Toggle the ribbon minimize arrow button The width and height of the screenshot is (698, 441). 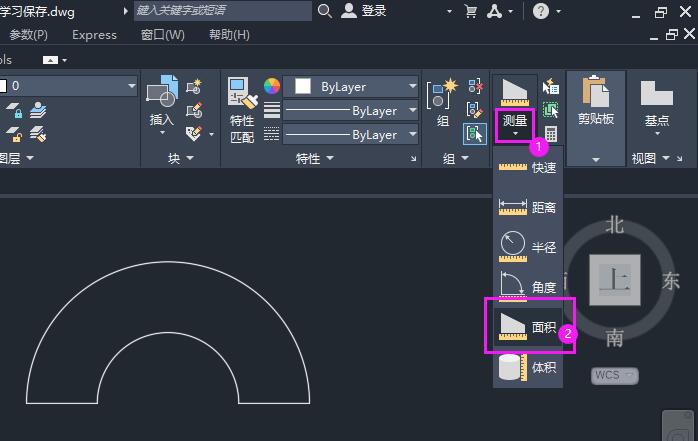coord(50,60)
